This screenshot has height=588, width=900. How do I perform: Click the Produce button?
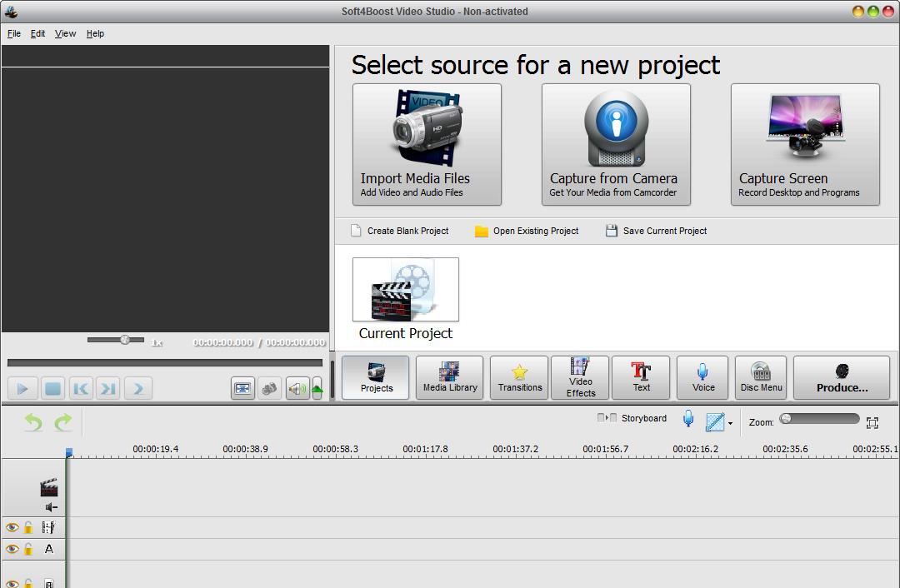[842, 377]
